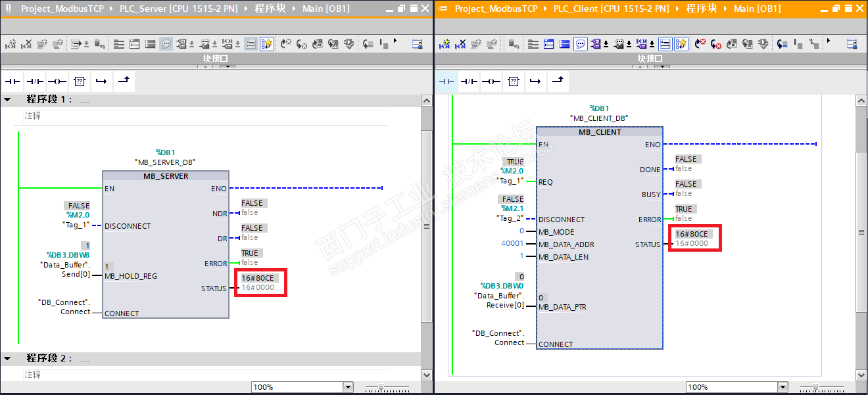Insert assignment coil in PLC_Server window

point(57,81)
